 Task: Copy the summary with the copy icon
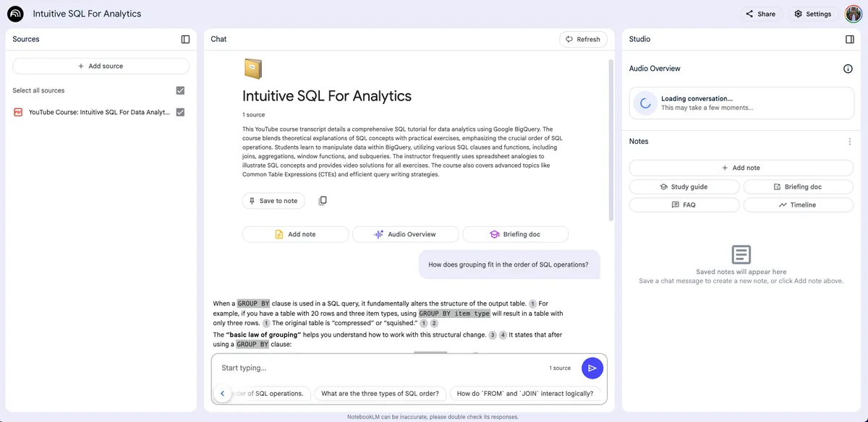click(323, 200)
